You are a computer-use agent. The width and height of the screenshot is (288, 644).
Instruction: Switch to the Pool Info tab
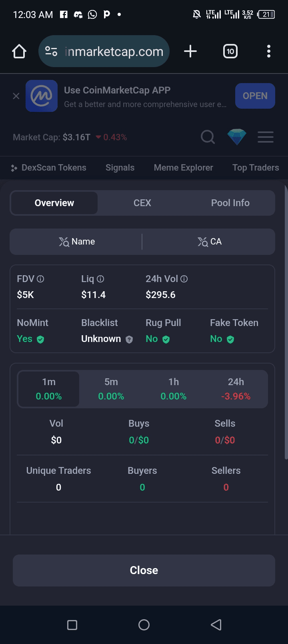(x=230, y=203)
